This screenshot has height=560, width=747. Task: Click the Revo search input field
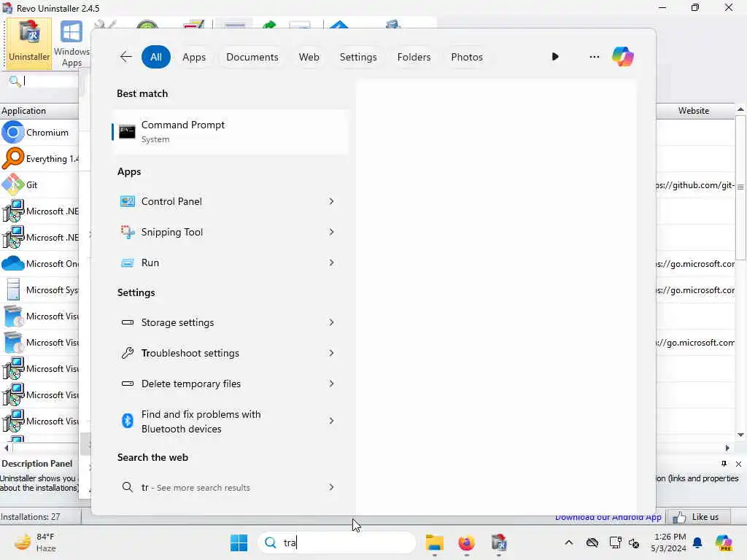click(x=50, y=81)
